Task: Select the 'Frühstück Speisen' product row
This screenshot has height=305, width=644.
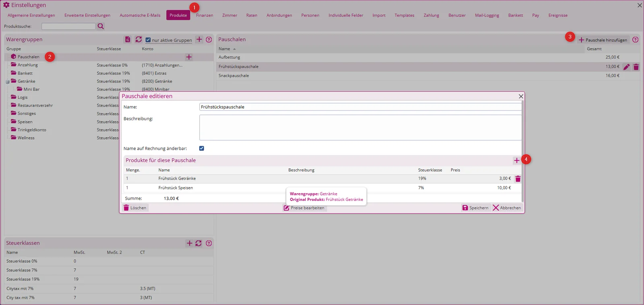Action: coord(322,188)
